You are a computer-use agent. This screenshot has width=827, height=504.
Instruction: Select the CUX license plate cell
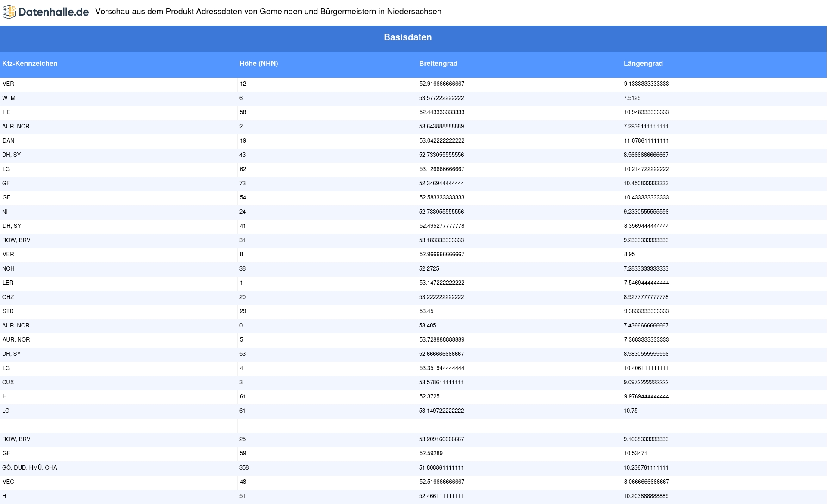pos(8,383)
